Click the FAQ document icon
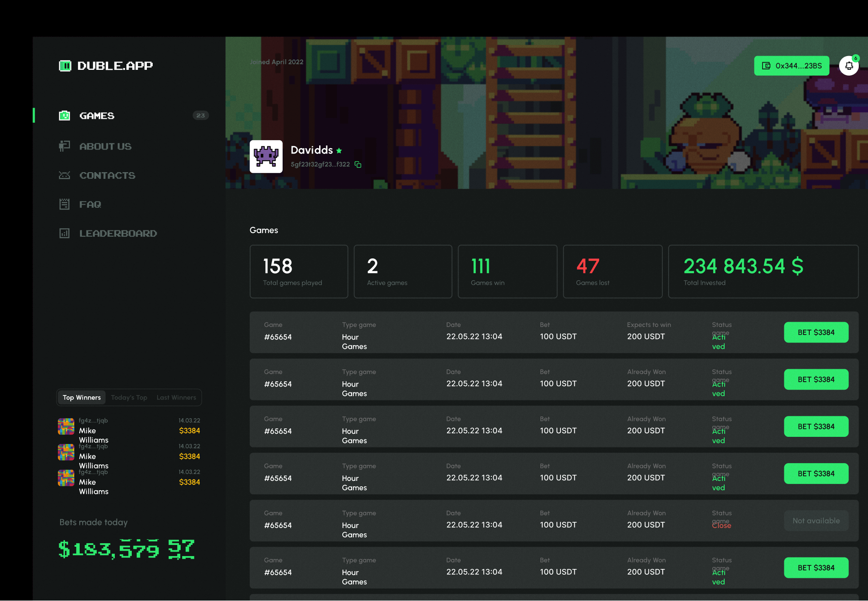 coord(65,204)
